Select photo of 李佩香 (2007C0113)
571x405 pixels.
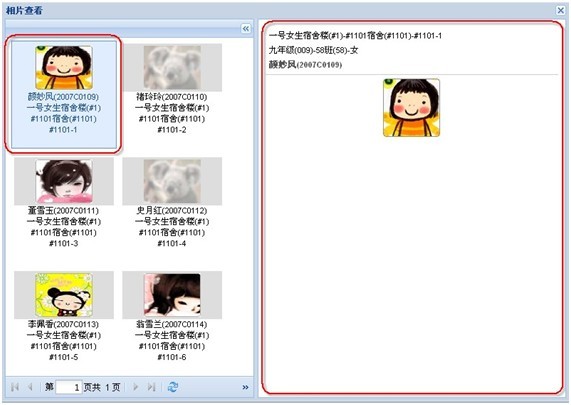[64, 295]
